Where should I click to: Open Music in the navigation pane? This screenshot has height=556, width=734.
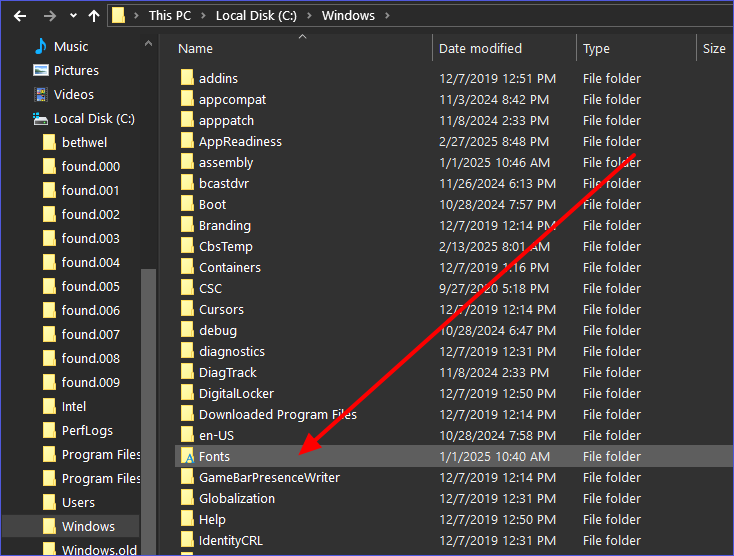point(71,47)
